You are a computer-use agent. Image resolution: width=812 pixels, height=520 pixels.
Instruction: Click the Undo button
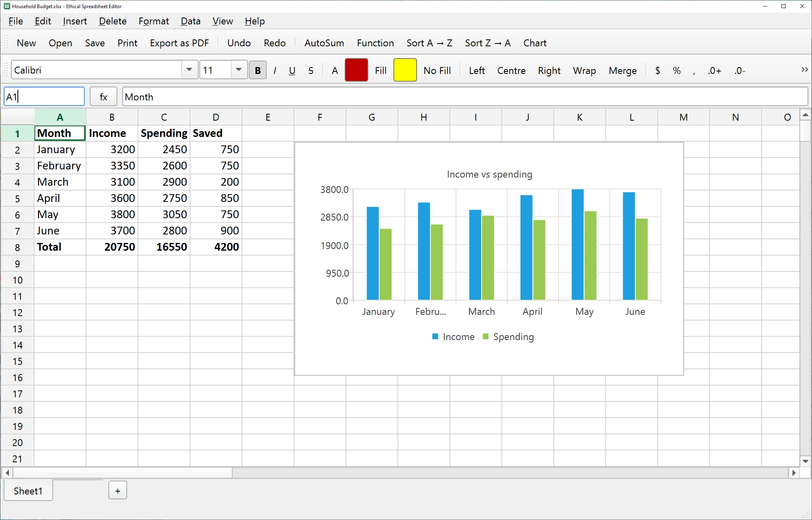(x=239, y=43)
